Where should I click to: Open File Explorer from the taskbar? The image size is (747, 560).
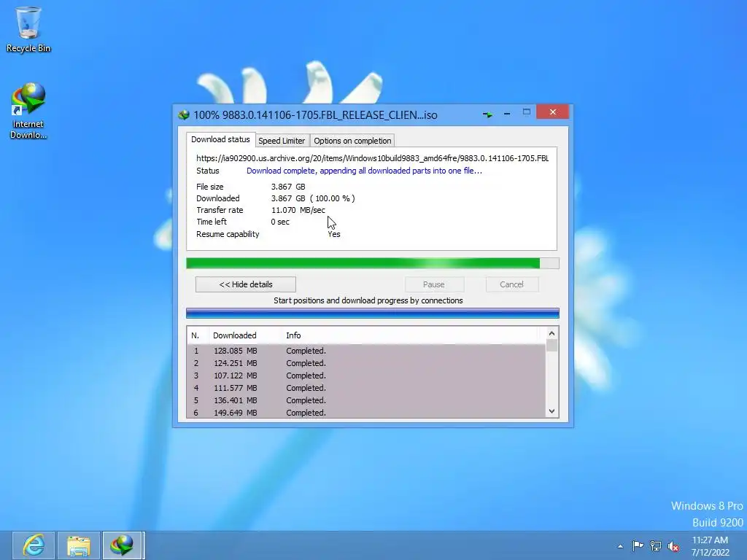(79, 545)
